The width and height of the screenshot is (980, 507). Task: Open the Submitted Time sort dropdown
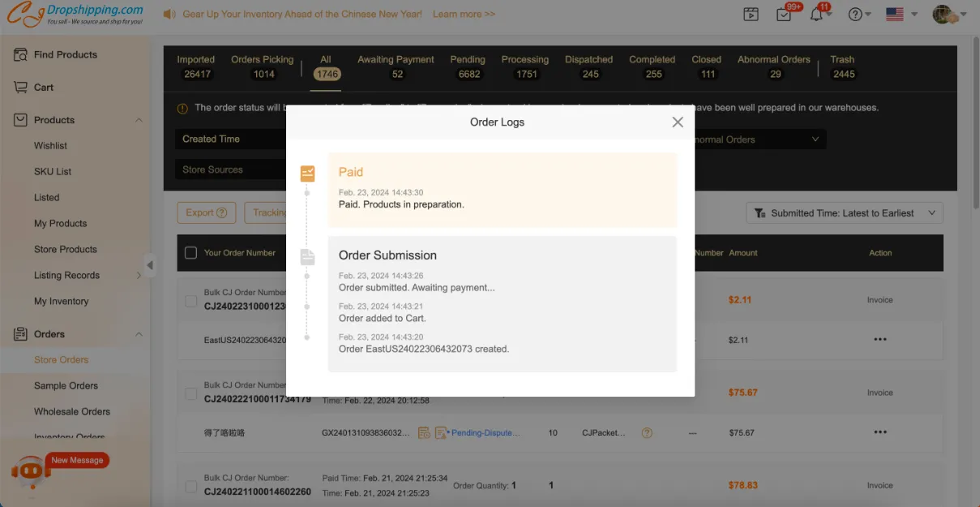coord(844,213)
